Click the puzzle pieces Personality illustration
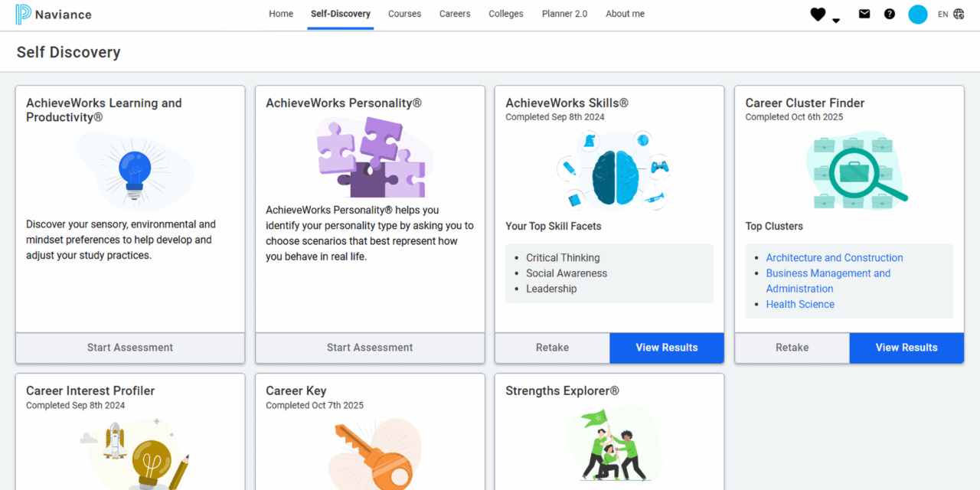This screenshot has width=980, height=490. coord(371,157)
